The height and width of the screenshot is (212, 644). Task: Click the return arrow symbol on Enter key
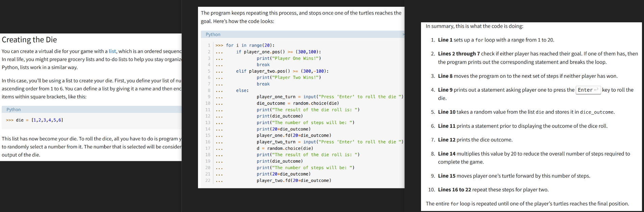click(596, 90)
